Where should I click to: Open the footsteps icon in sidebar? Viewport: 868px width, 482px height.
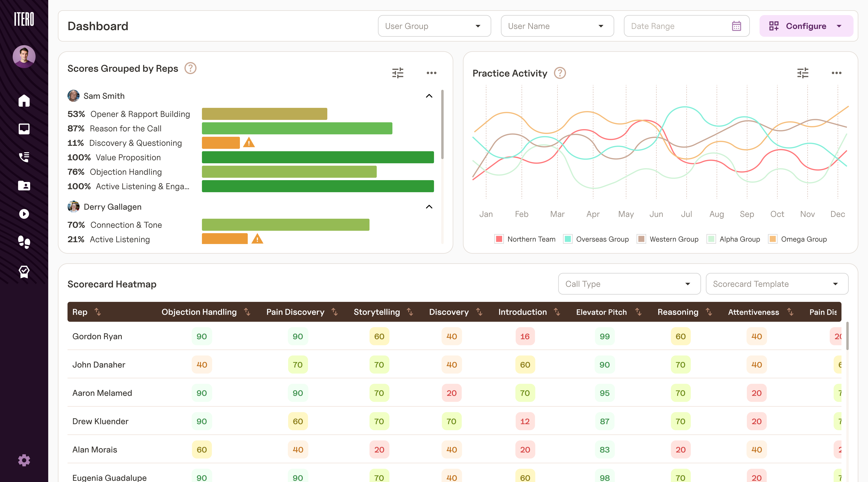24,242
